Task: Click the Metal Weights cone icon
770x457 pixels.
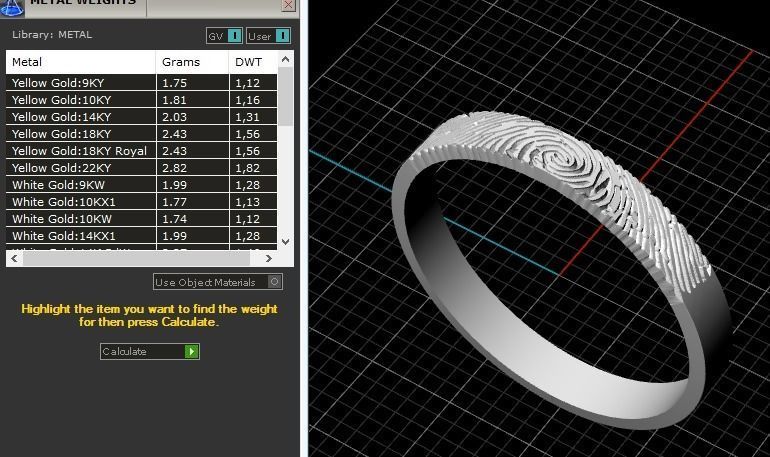Action: (x=12, y=7)
